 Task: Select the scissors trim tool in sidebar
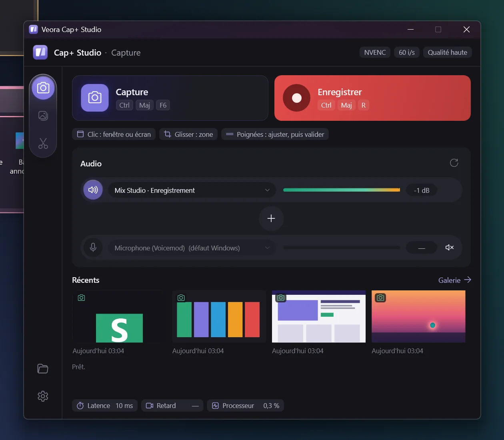point(43,143)
